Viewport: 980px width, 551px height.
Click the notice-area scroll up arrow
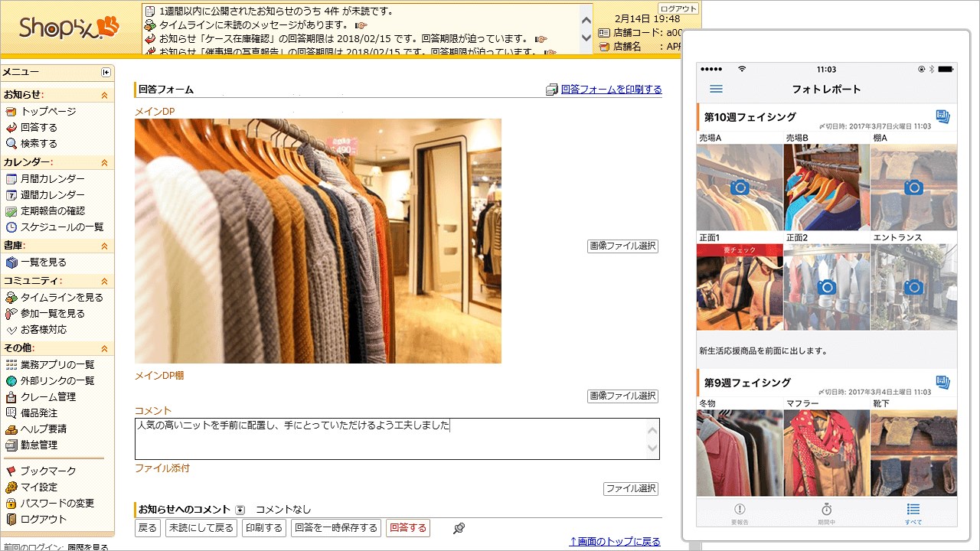tap(586, 21)
